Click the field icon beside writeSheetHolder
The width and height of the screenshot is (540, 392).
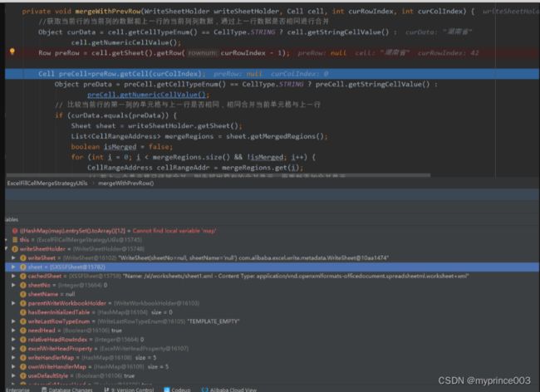[x=15, y=249]
